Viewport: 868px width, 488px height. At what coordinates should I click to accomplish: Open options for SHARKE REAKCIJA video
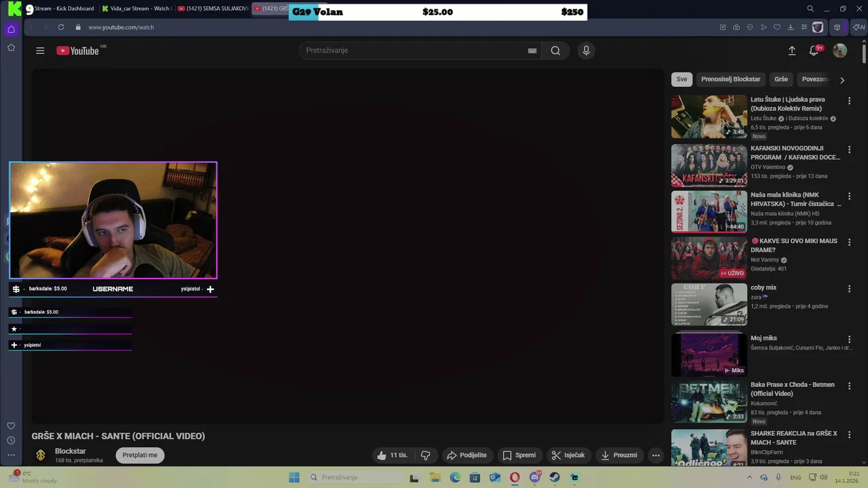(849, 434)
